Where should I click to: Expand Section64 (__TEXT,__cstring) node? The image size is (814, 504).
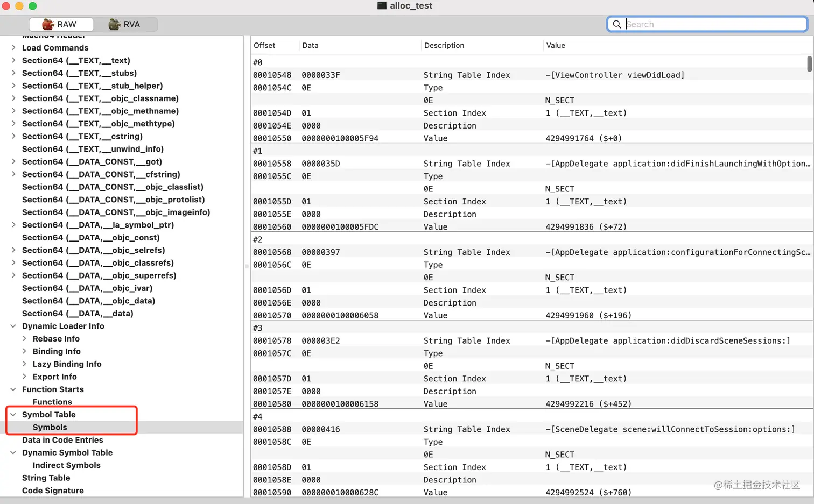click(x=13, y=136)
